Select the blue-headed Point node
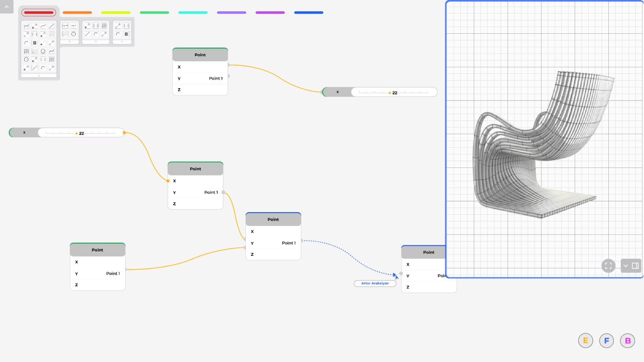Viewport: 644px width, 362px height. point(273,219)
